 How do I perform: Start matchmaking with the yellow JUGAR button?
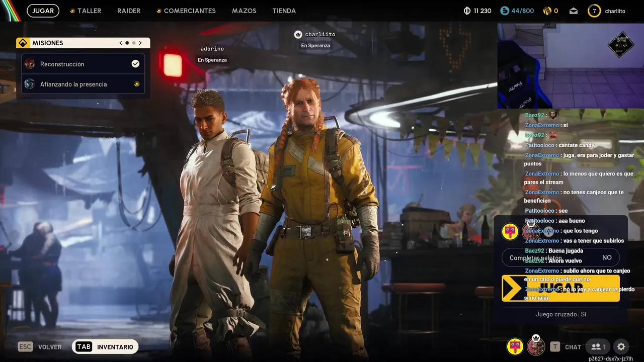pos(560,288)
